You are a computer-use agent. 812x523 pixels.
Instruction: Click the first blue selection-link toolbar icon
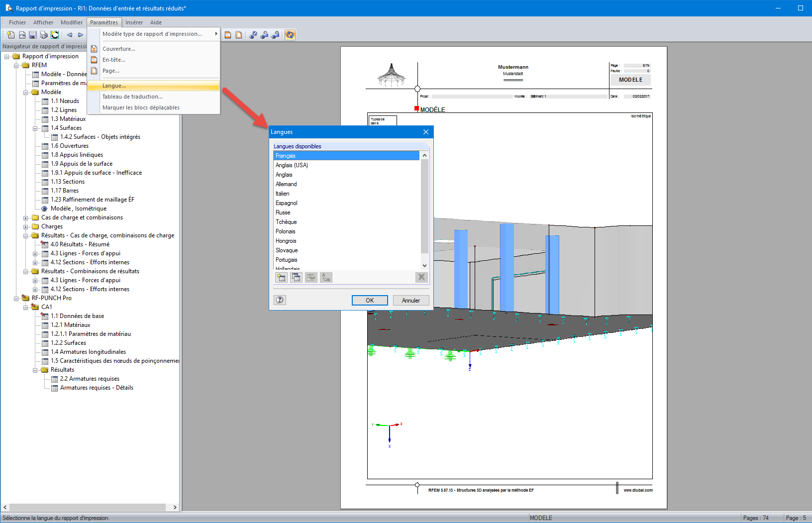pos(253,35)
